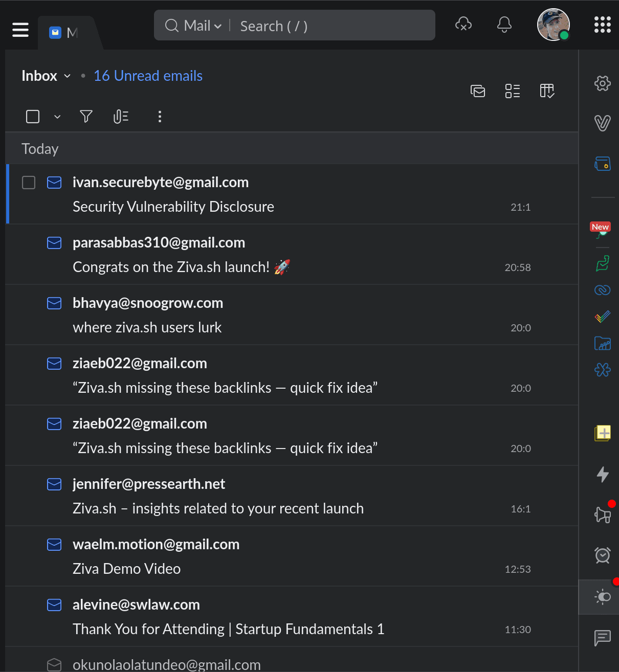Open your profile avatar
Viewport: 619px width, 672px height.
coord(553,24)
